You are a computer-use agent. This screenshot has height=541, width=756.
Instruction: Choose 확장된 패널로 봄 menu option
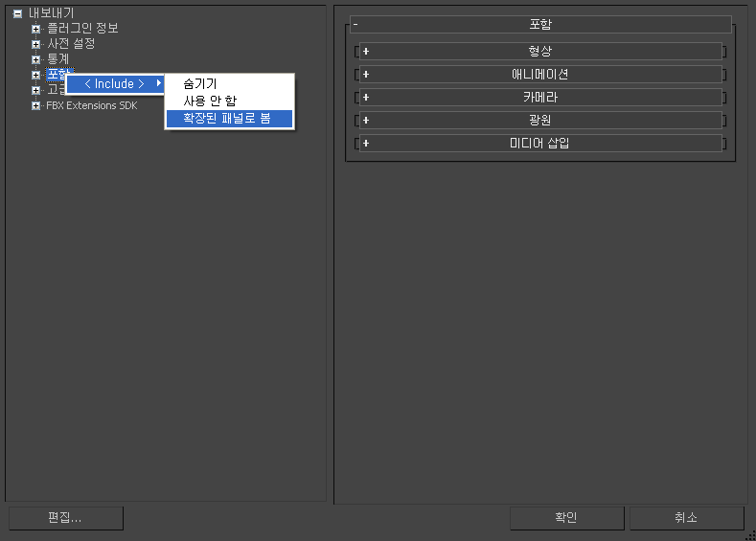click(230, 119)
